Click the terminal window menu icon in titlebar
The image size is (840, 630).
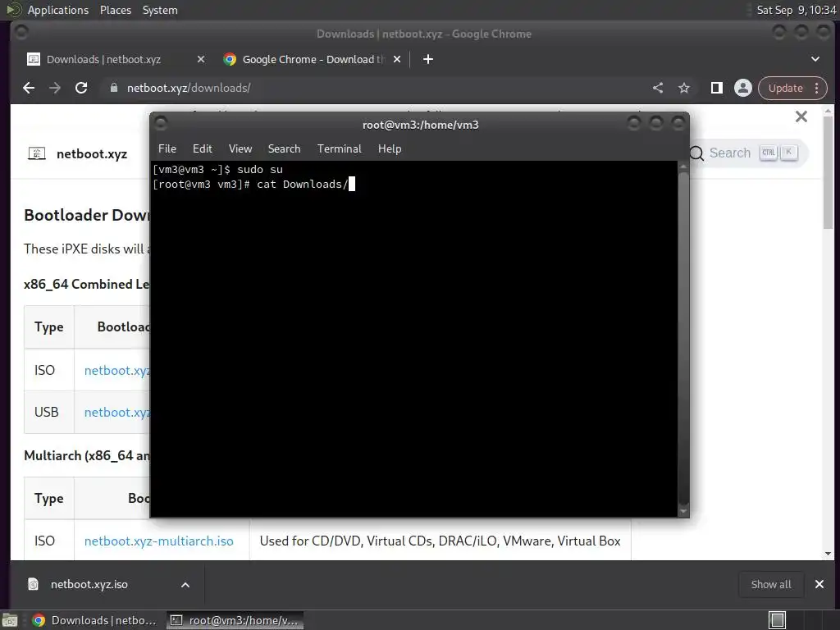point(161,124)
